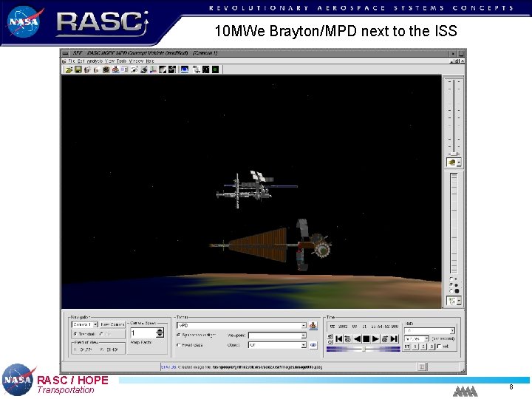
Task: Open the Edit menu
Action: click(81, 61)
